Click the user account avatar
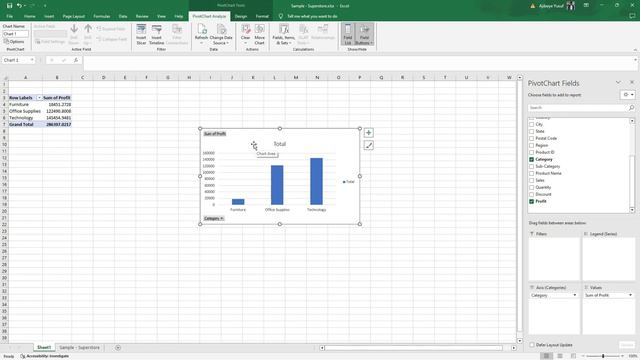The width and height of the screenshot is (640, 360). [571, 6]
